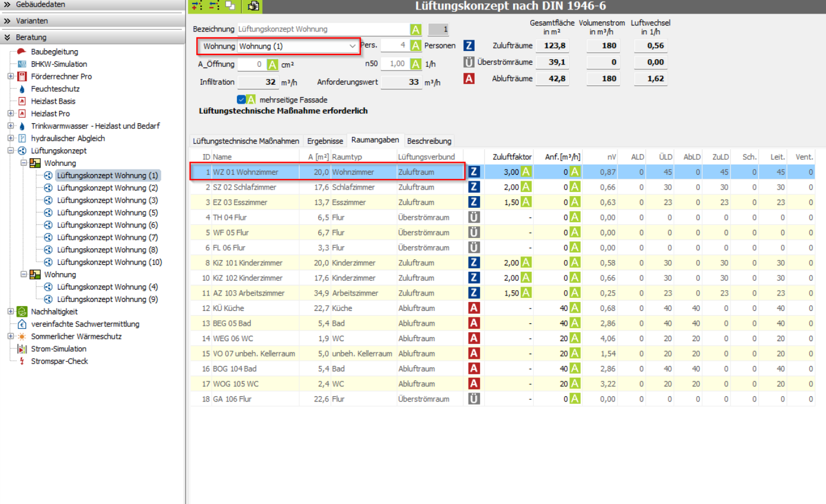
Task: Click the clipboard paste icon in toolbar
Action: pos(254,6)
